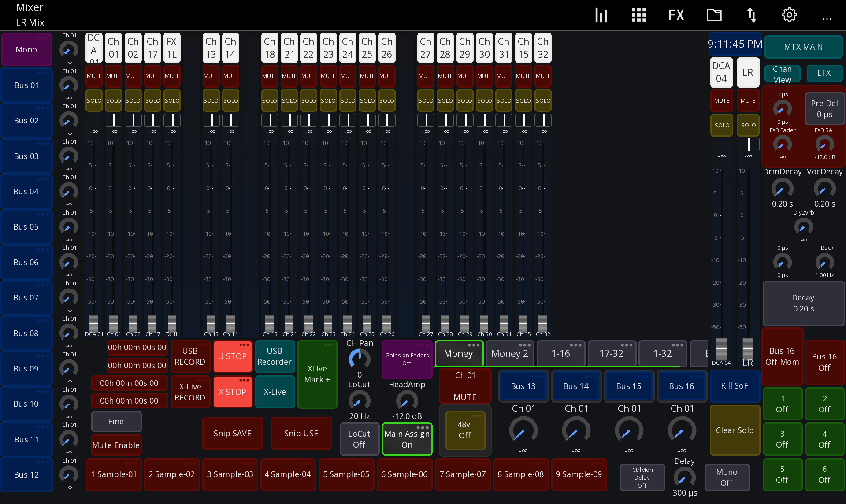
Task: Open the mixer faders view icon
Action: click(x=601, y=15)
